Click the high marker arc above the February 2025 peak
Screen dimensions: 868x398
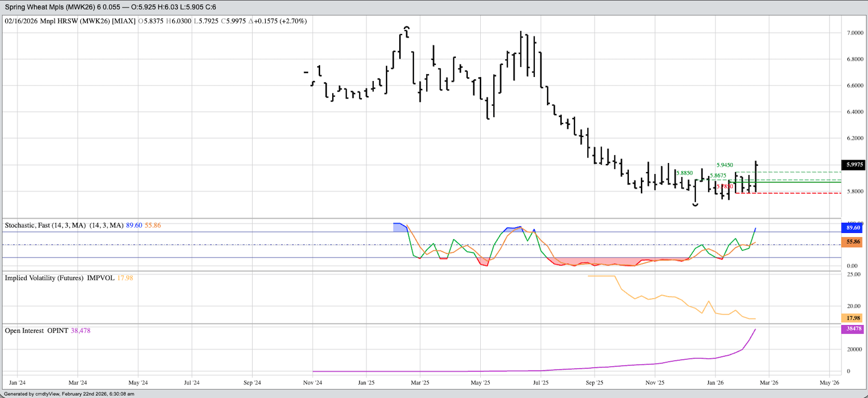407,27
